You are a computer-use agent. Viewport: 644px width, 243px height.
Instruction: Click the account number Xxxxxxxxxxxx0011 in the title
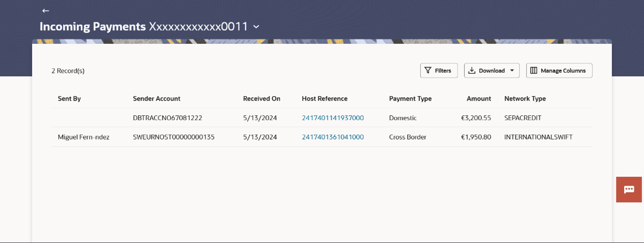[198, 27]
